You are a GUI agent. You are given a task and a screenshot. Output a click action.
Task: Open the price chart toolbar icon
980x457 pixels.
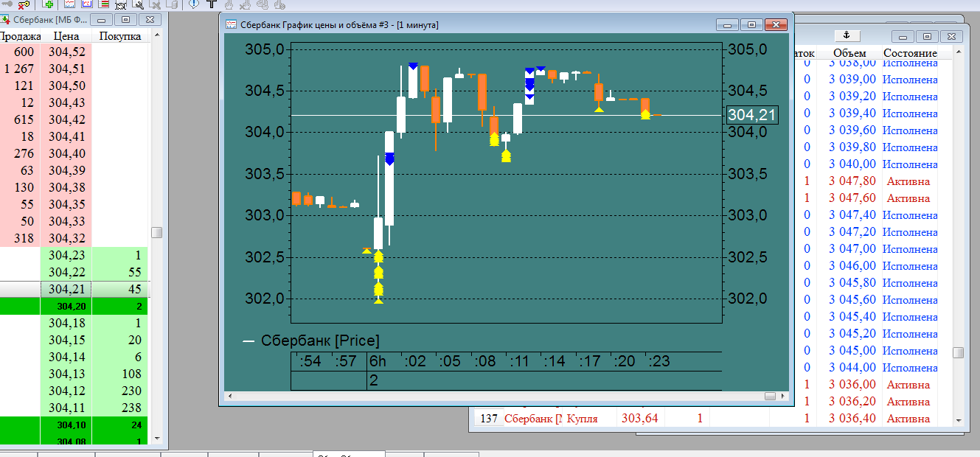point(69,4)
